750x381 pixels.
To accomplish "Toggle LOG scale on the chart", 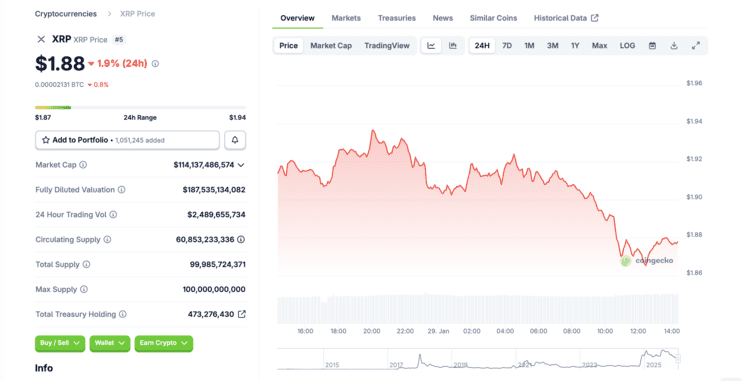I will tap(627, 46).
